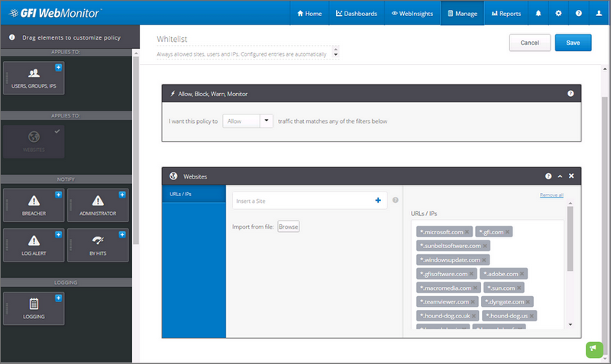Remove the *.teamviewer.com entry

[473, 301]
